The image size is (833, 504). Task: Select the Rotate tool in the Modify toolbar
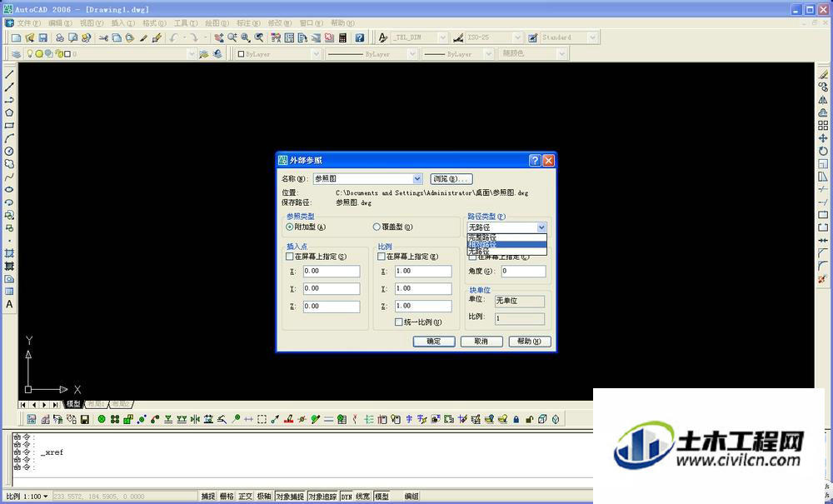823,151
